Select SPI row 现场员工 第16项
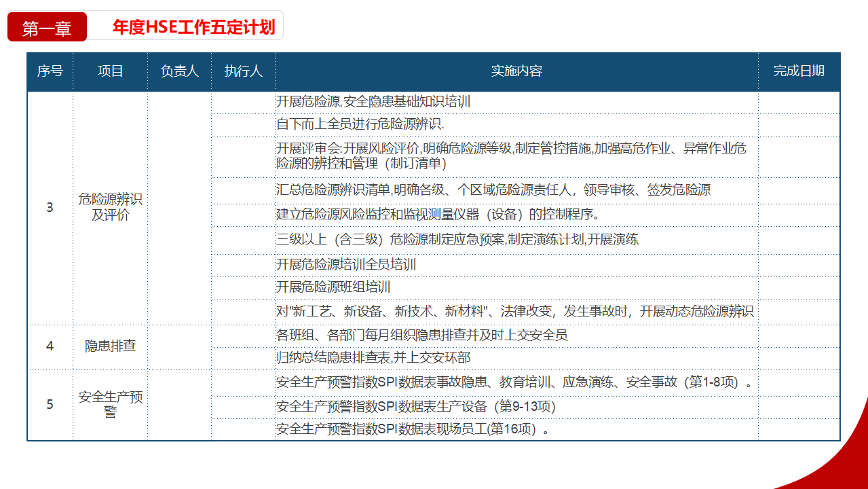The width and height of the screenshot is (868, 489). [516, 429]
